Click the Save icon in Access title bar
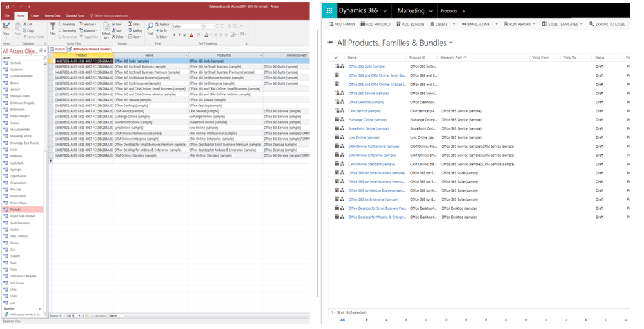The width and height of the screenshot is (644, 329). [7, 7]
